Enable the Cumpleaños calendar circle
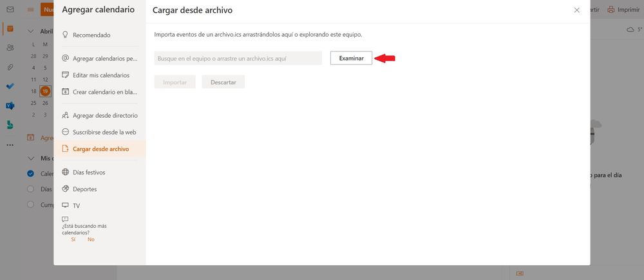The width and height of the screenshot is (644, 280). pos(30,205)
